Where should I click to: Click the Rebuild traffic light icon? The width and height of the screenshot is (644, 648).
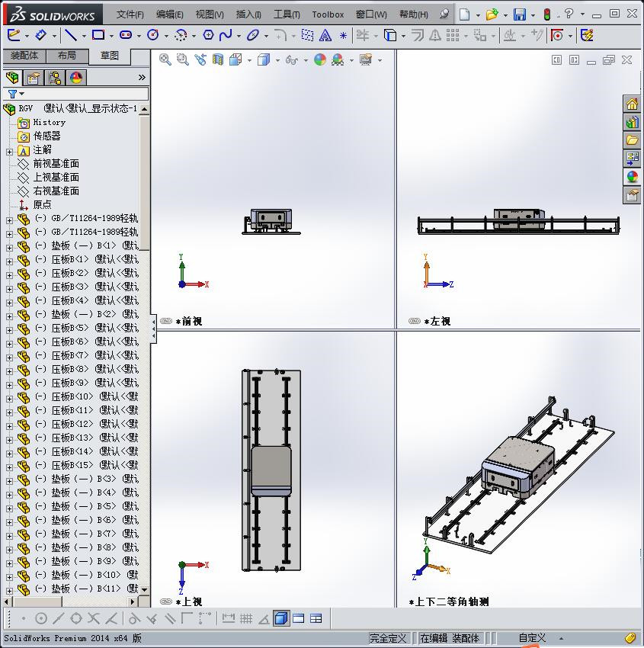(547, 14)
